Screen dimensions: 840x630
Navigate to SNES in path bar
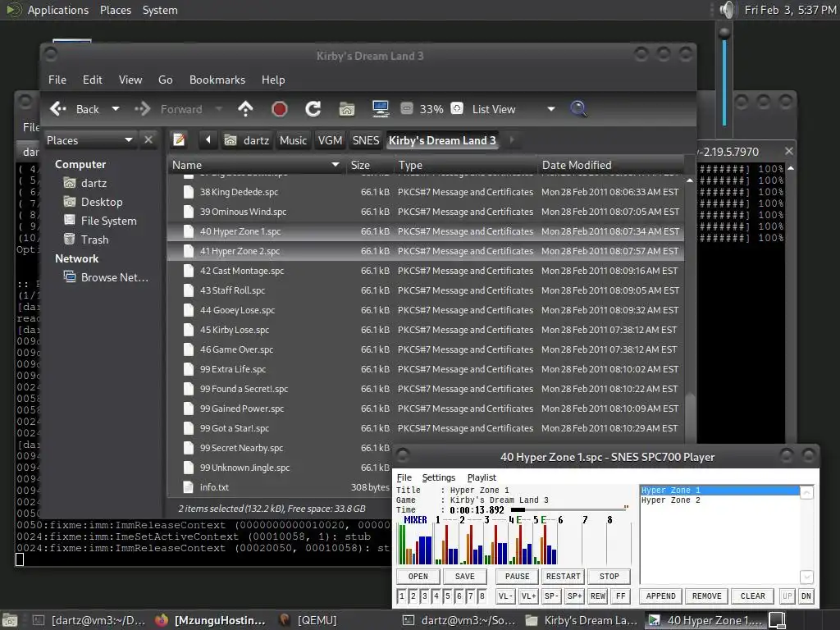365,140
